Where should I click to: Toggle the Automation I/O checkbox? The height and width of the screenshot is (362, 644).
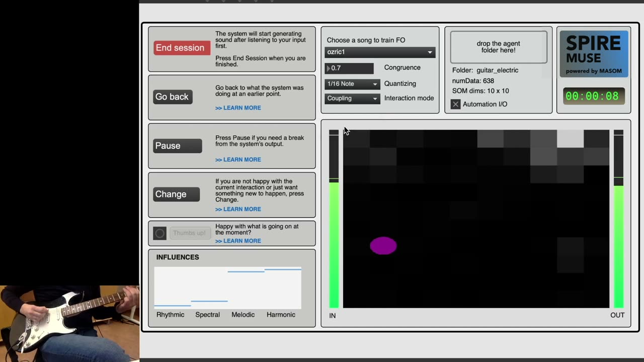point(455,104)
